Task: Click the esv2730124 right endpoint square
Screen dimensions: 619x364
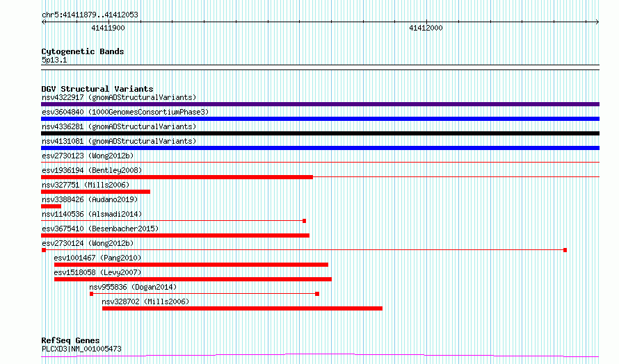Action: pyautogui.click(x=565, y=250)
